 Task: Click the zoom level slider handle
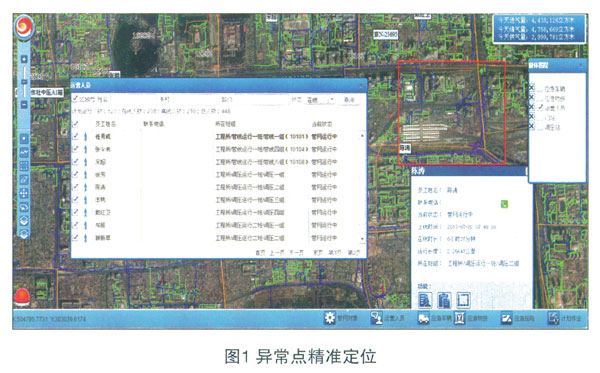(x=24, y=82)
